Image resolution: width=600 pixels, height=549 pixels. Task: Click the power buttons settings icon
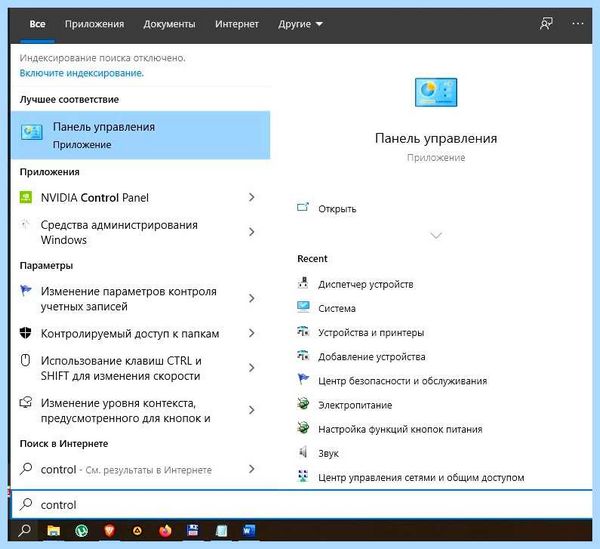click(x=303, y=428)
